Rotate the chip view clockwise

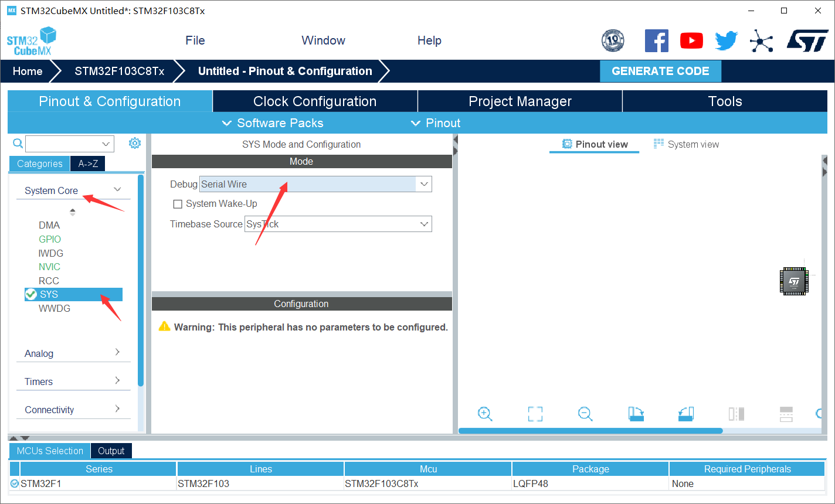(x=636, y=414)
